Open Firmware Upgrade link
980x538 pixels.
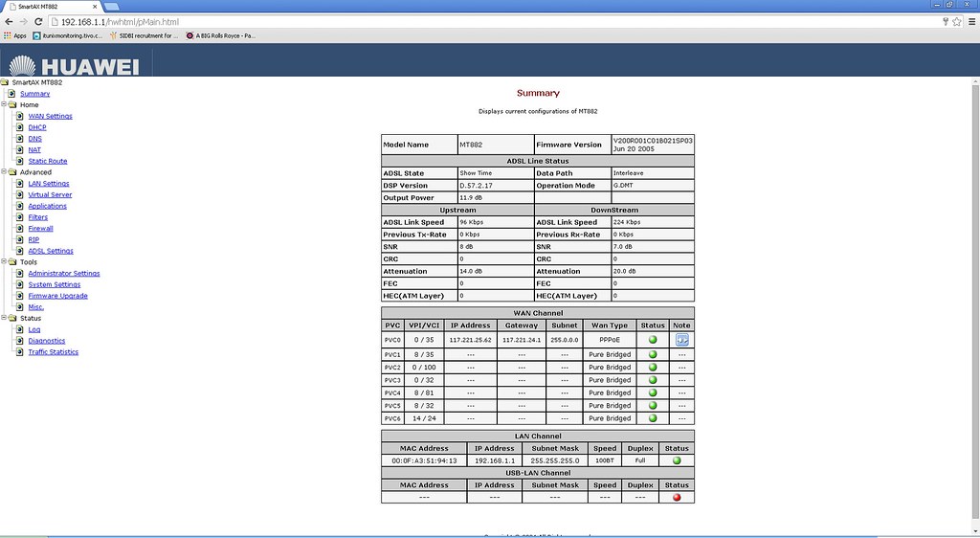(58, 296)
